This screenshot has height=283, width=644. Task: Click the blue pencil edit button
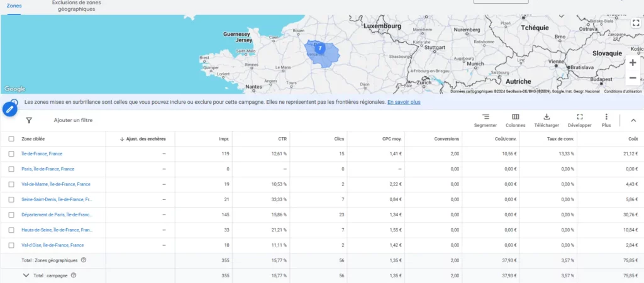point(10,109)
